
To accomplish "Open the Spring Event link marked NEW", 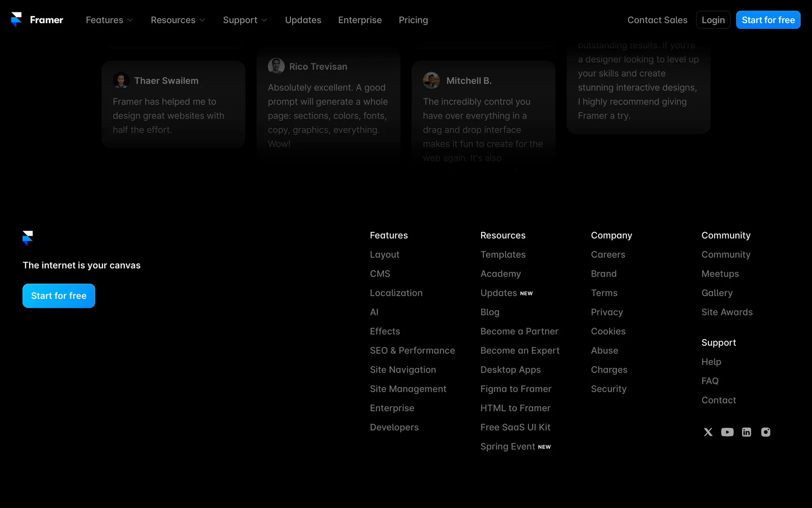I will coord(507,446).
